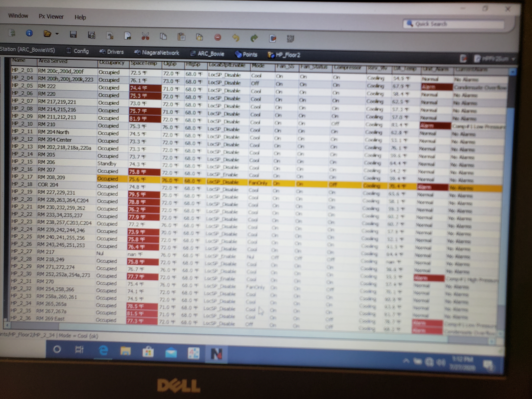532x399 pixels.
Task: Expand the Open folder dropdown arrow
Action: point(57,34)
